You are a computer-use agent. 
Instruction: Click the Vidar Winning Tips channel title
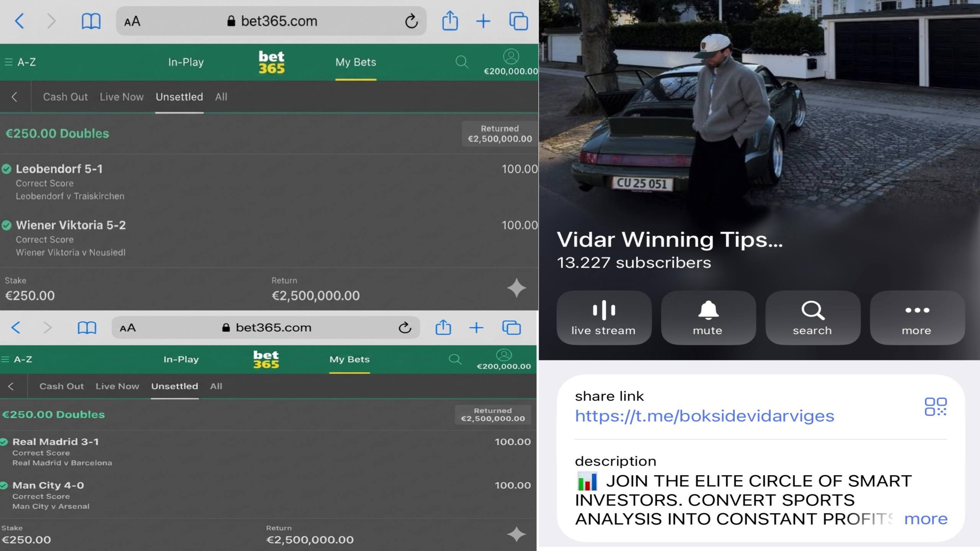(670, 240)
